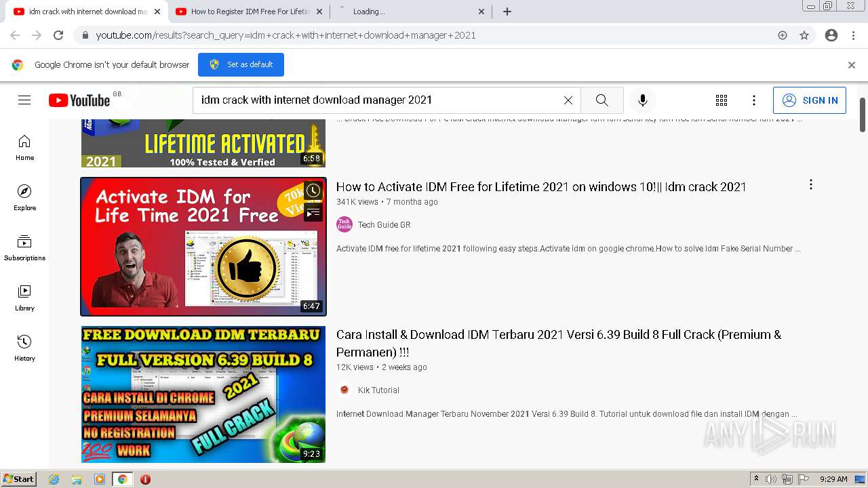This screenshot has height=488, width=868.
Task: Open the volume tray icon
Action: point(771,479)
